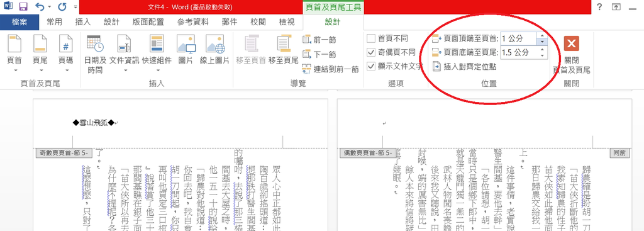Click 連結到前一節 link to previous
644x231 pixels.
tap(331, 69)
